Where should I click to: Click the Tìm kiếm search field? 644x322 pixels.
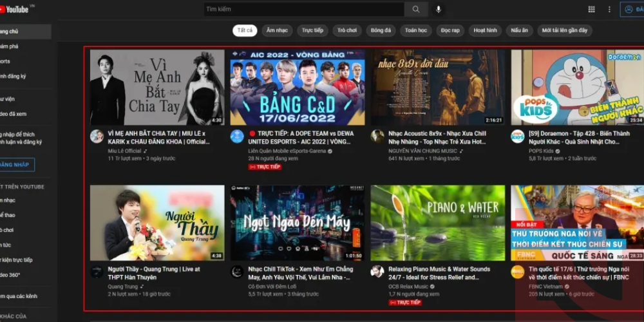[304, 9]
